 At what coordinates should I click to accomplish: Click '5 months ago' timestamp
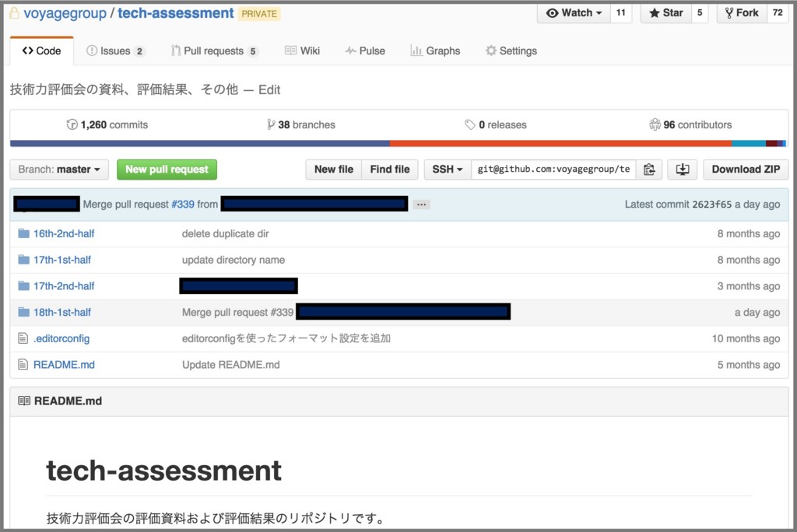click(x=748, y=364)
